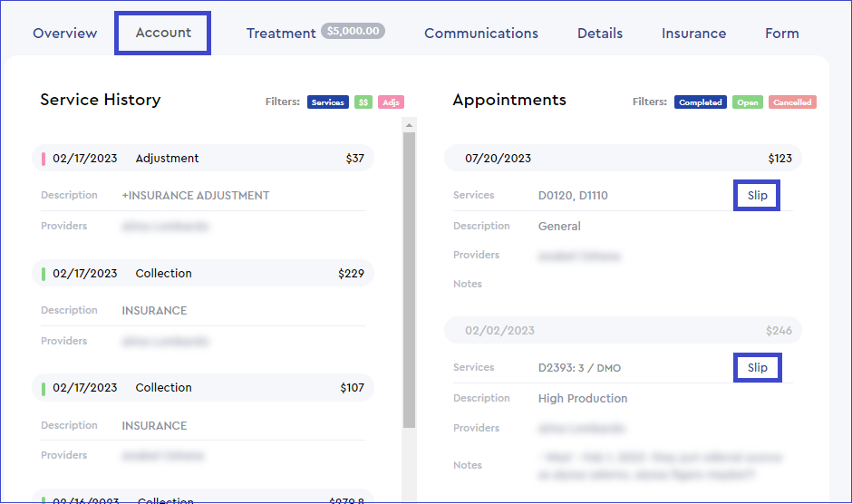Switch to the Insurance tab

coord(693,34)
